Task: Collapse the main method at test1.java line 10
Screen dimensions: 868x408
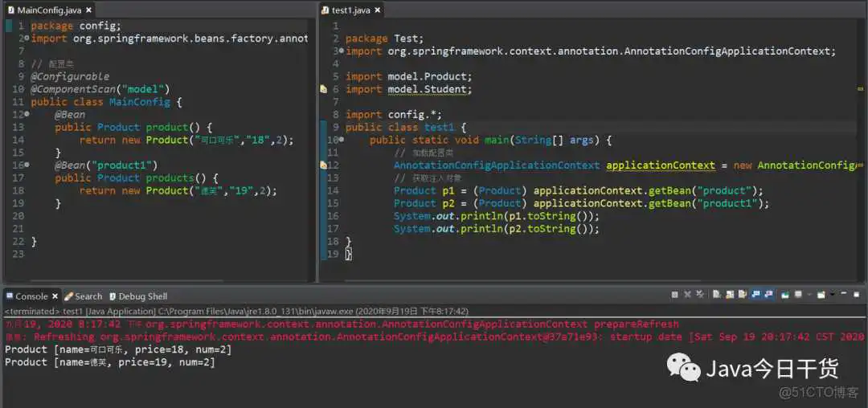Action: [341, 140]
